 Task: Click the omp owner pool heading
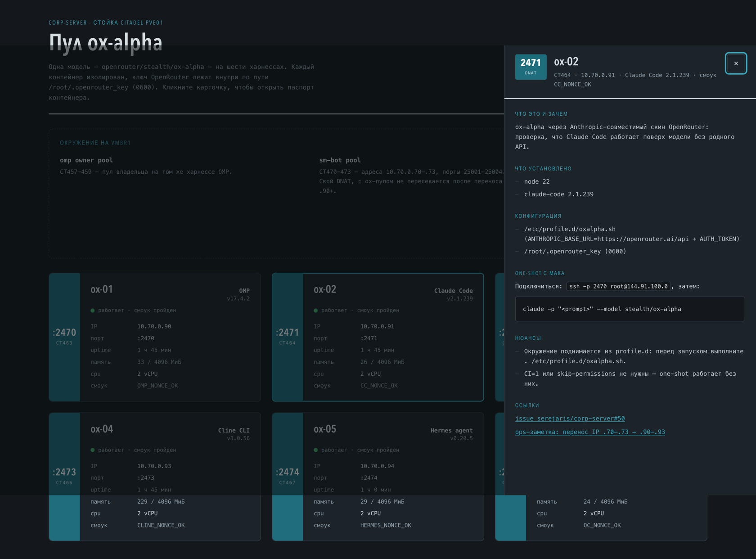pos(86,160)
